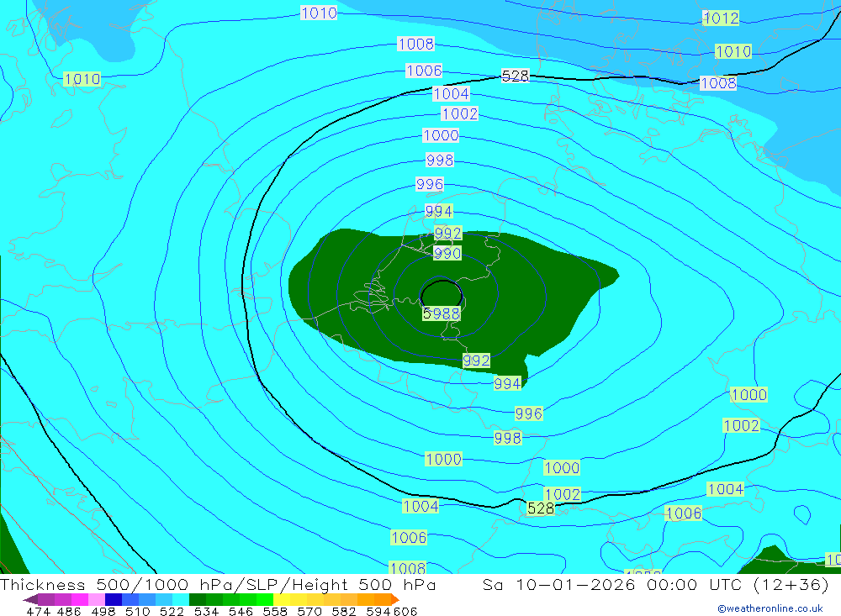Click the purple arrow at legend's left end
This screenshot has width=841, height=616.
click(30, 599)
